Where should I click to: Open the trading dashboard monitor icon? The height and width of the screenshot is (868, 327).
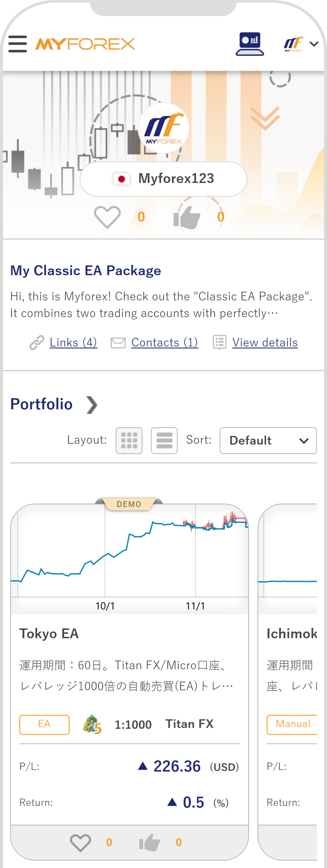(x=249, y=44)
